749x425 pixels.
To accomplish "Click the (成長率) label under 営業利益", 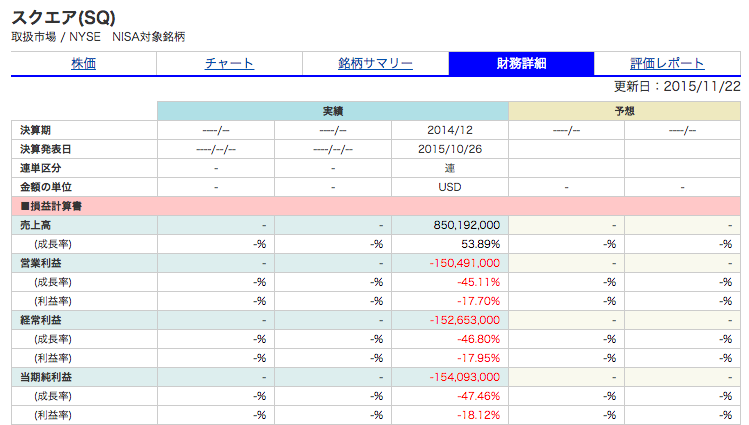I will (53, 282).
